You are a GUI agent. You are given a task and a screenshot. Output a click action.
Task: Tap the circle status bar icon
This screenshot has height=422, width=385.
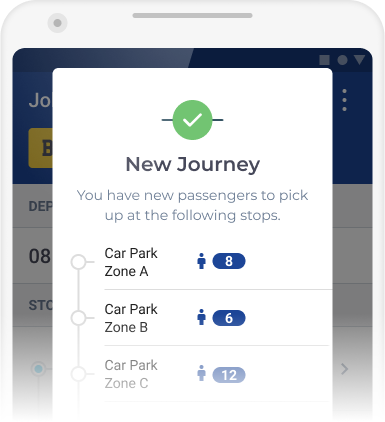coord(342,60)
